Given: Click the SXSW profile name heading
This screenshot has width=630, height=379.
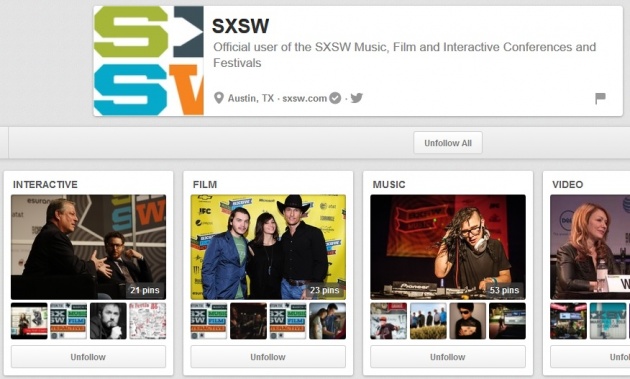Looking at the screenshot, I should (x=240, y=26).
